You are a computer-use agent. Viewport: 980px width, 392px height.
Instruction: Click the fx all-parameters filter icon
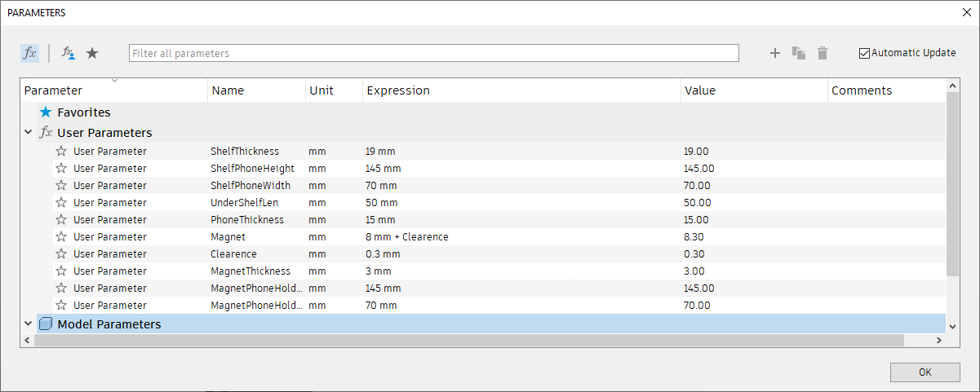29,53
